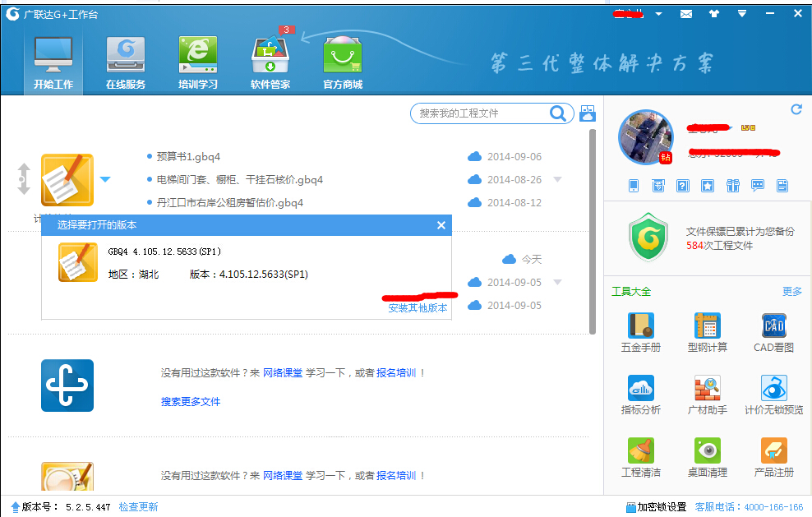
Task: Open second 网络课堂 link at bottom
Action: click(283, 476)
